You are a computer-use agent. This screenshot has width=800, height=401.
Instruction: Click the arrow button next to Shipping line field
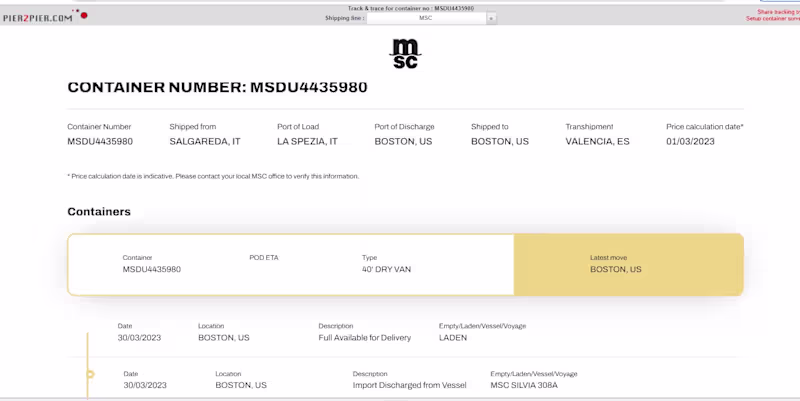point(491,18)
